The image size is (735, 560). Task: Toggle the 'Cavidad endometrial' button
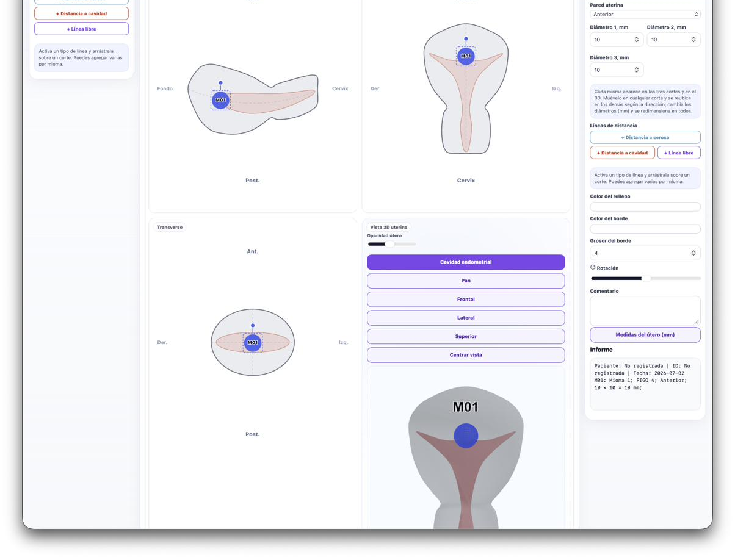tap(466, 262)
